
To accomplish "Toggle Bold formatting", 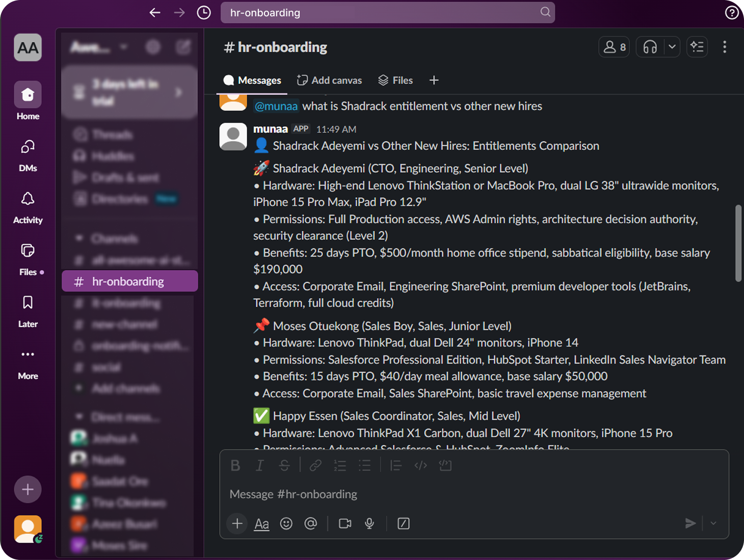I will (x=235, y=465).
